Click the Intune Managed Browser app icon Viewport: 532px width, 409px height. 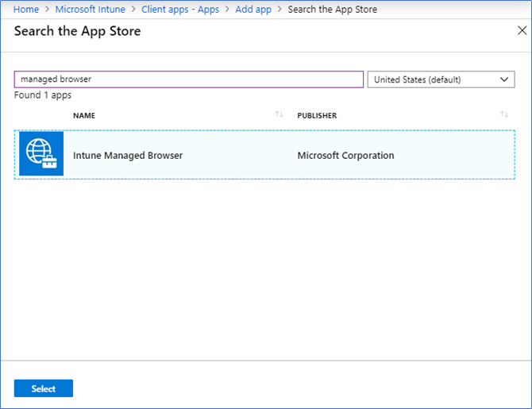[x=41, y=154]
